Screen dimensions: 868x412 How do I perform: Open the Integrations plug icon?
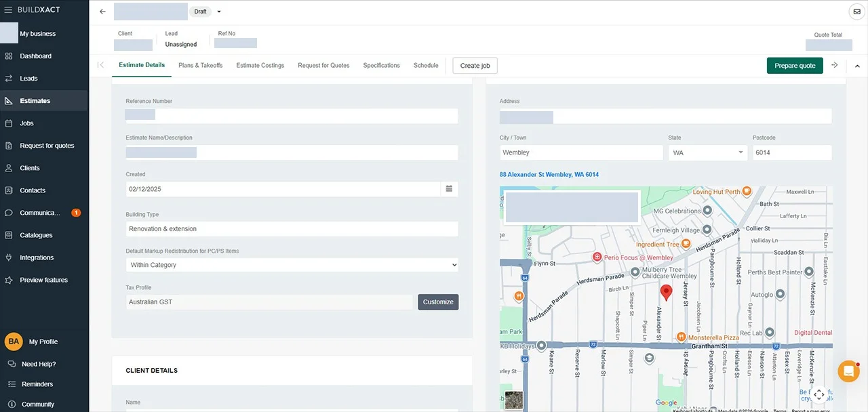tap(8, 257)
